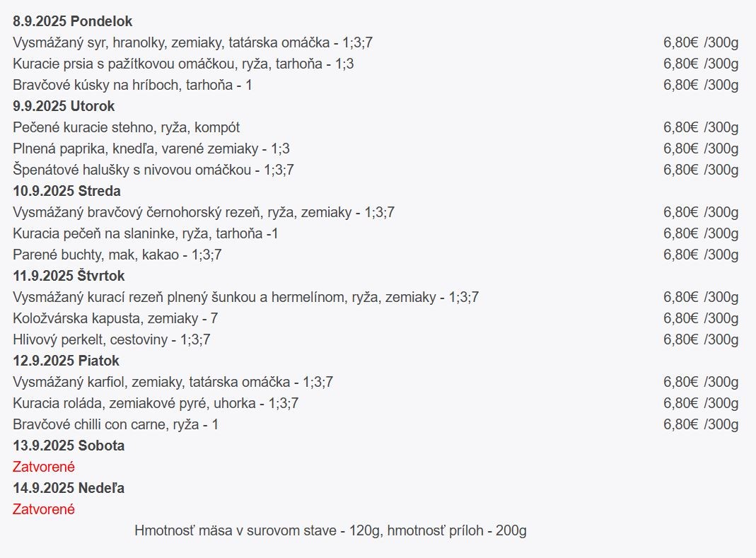Click red Zatvorené under Nedeľa
756x558 pixels.
(43, 509)
